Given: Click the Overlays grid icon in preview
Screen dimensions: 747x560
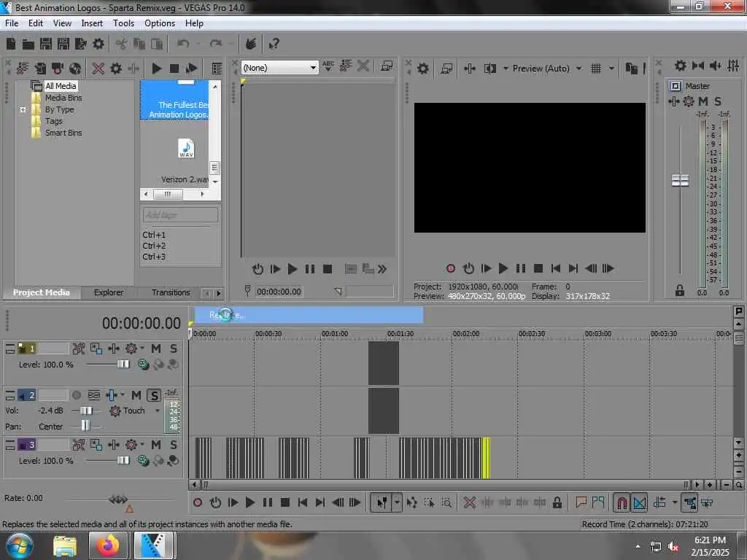Looking at the screenshot, I should click(x=595, y=69).
